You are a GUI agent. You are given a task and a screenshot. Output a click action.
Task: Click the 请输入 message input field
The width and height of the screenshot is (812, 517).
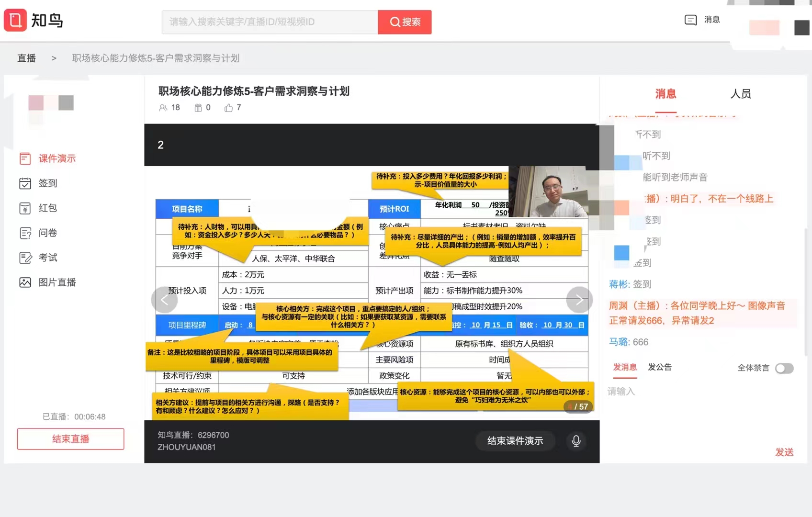pos(689,392)
